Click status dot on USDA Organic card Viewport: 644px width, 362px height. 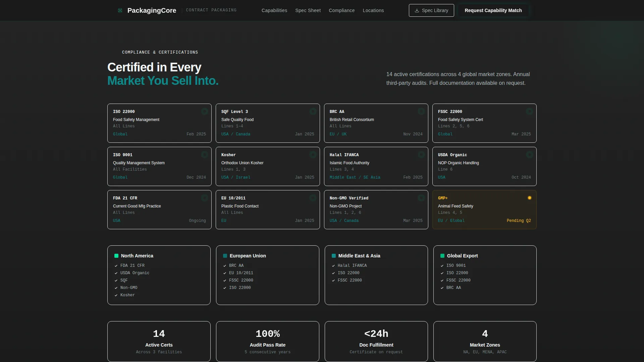tap(530, 155)
